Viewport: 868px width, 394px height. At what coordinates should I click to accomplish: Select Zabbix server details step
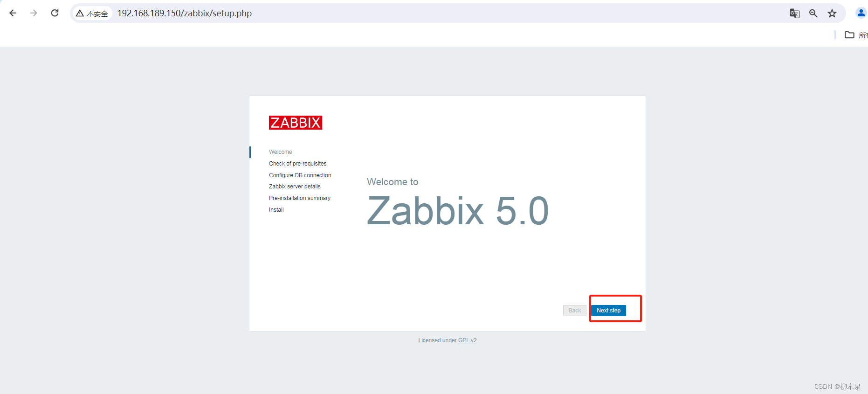tap(295, 187)
